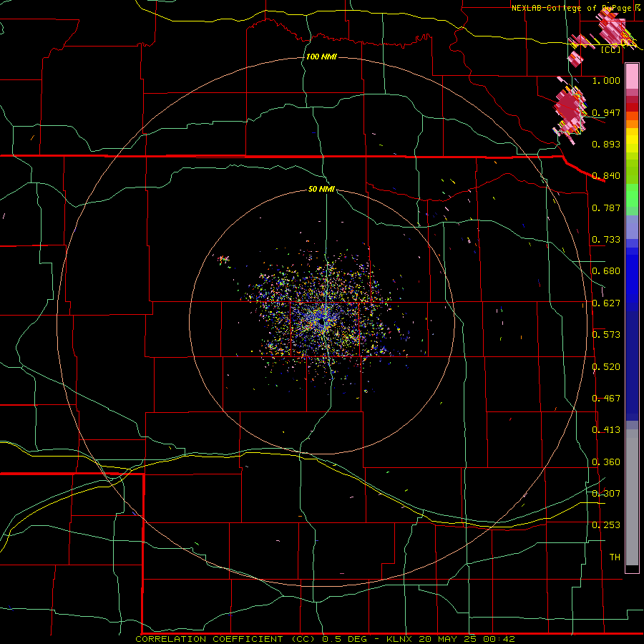Click the 0.360 legend value
The image size is (644, 644).
(x=606, y=462)
